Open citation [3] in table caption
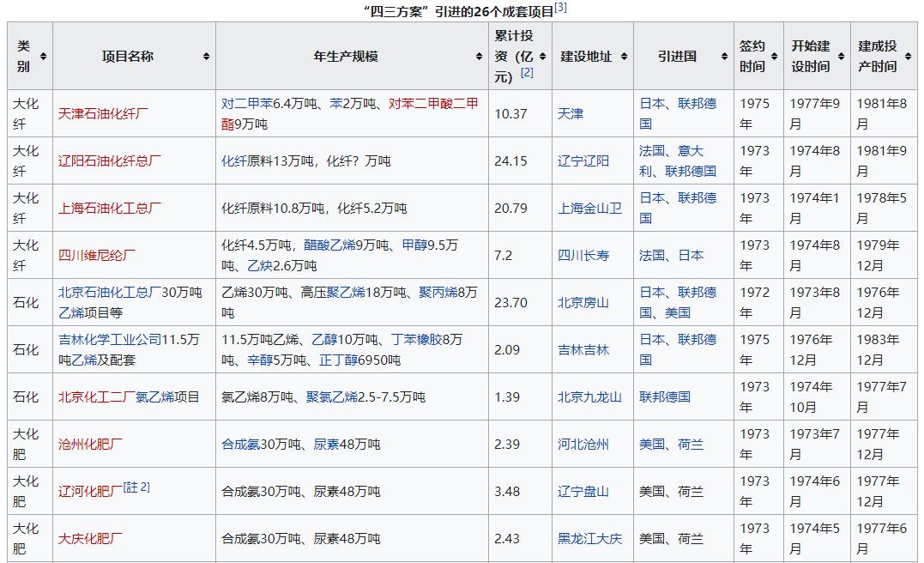The image size is (924, 563). click(560, 8)
